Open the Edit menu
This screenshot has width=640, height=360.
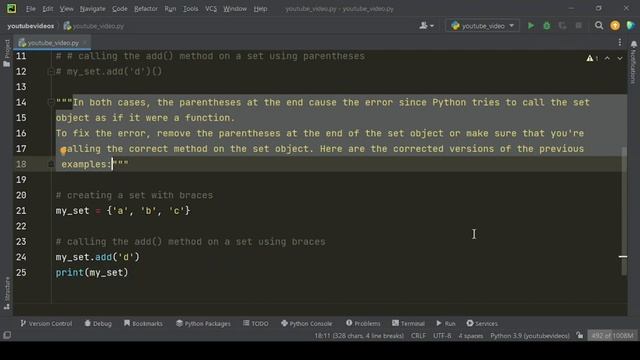pos(48,9)
